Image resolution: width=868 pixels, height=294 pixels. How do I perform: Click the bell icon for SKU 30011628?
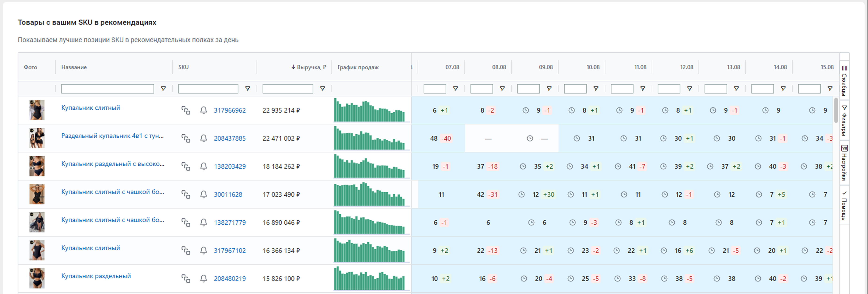203,194
